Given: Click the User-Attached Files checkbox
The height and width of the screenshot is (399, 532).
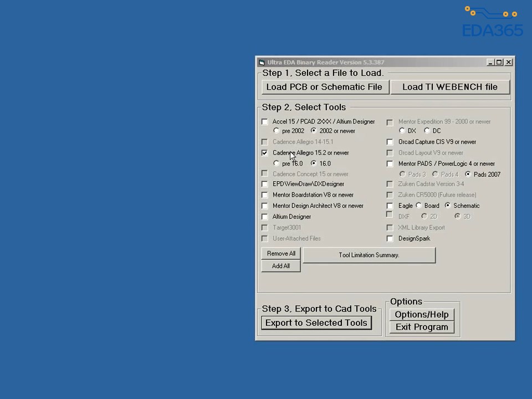Looking at the screenshot, I should coord(265,238).
